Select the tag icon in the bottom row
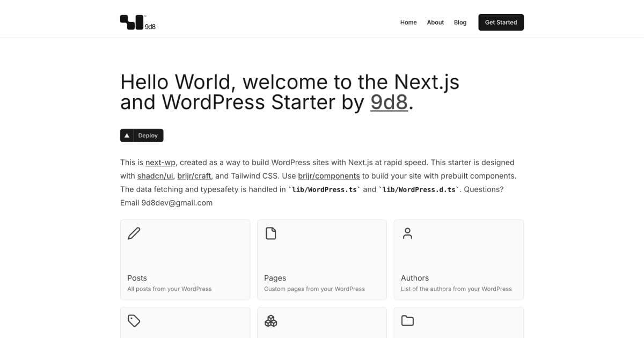This screenshot has width=644, height=338. click(133, 320)
